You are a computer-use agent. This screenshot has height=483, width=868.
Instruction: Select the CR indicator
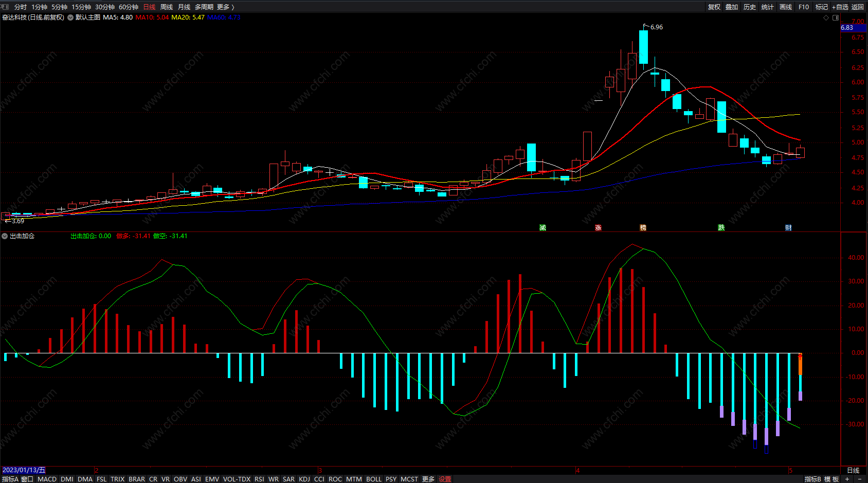click(153, 479)
